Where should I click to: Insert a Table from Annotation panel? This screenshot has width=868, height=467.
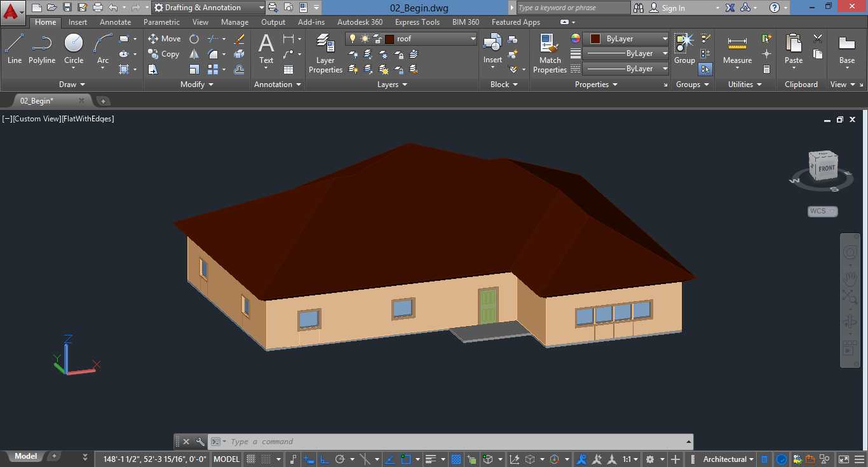288,69
